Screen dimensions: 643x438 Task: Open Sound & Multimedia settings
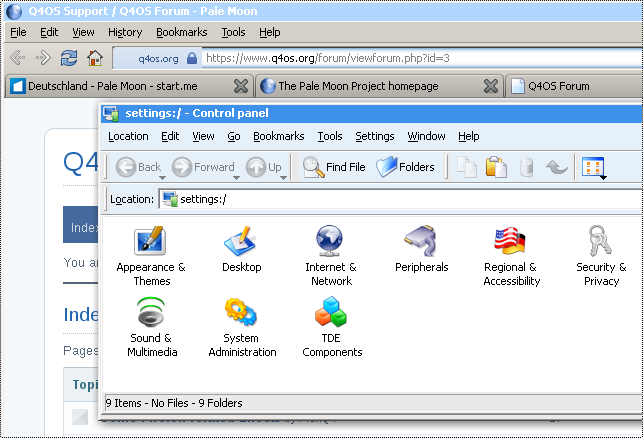[152, 327]
